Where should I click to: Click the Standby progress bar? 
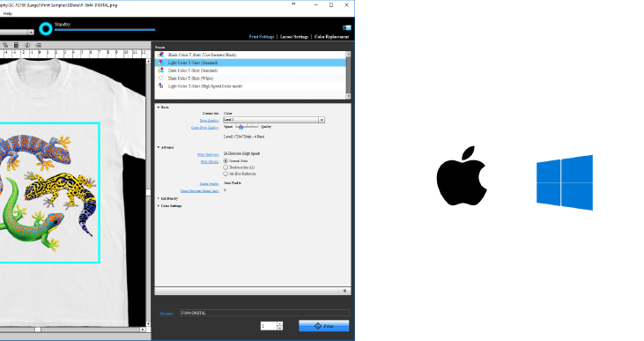pyautogui.click(x=105, y=30)
